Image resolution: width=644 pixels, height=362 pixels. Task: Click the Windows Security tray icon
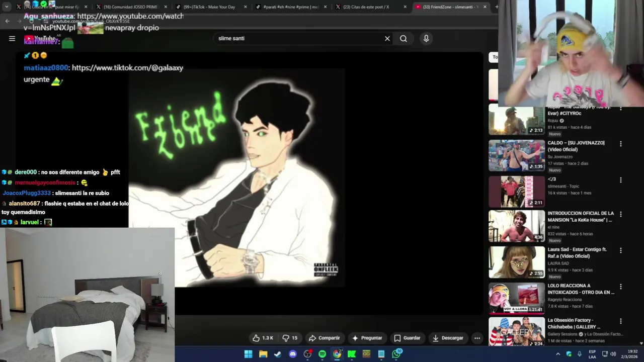tap(569, 354)
